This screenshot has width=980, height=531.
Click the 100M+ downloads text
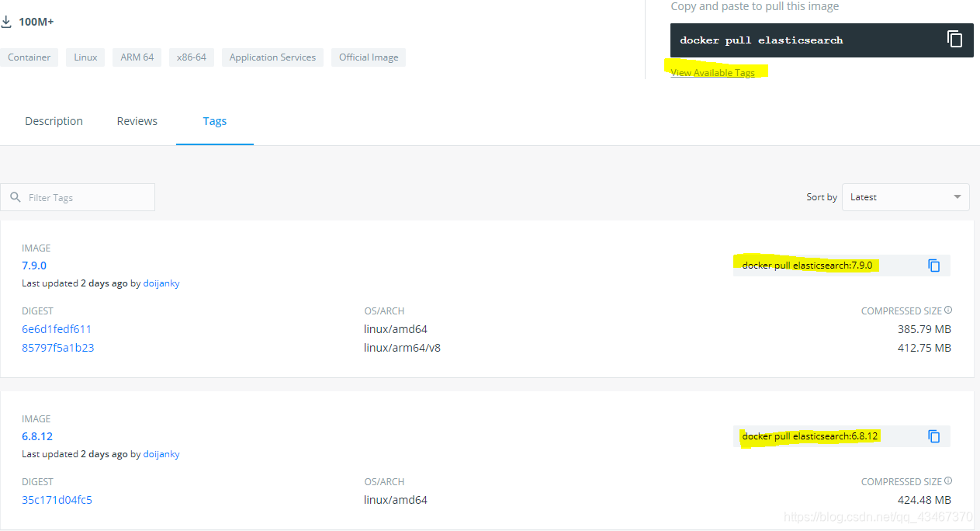coord(36,22)
